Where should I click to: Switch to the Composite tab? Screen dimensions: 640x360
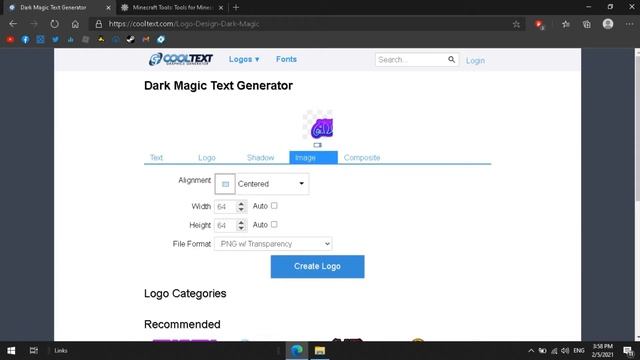pos(362,158)
